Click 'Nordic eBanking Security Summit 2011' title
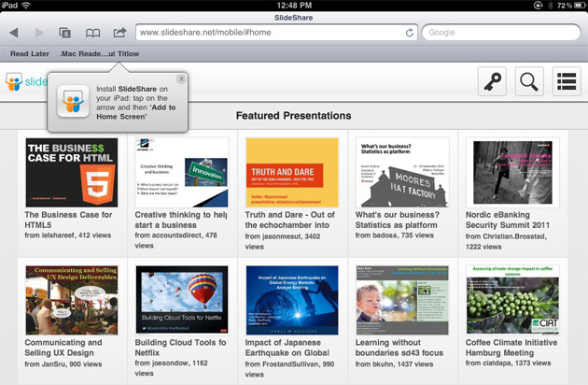The height and width of the screenshot is (385, 588). pos(508,220)
